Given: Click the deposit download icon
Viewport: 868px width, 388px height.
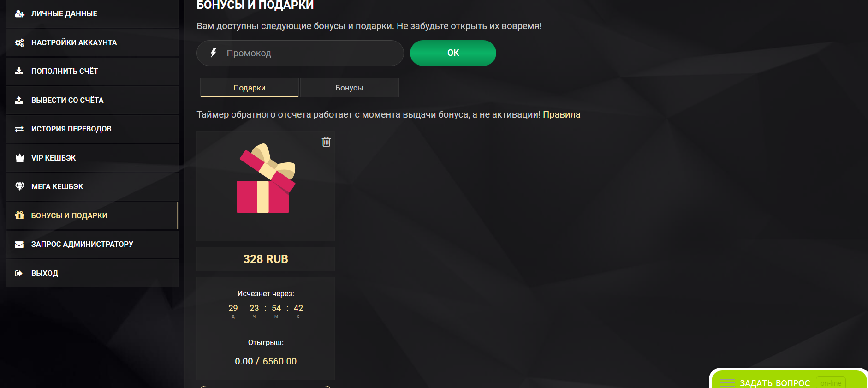Looking at the screenshot, I should click(x=19, y=71).
